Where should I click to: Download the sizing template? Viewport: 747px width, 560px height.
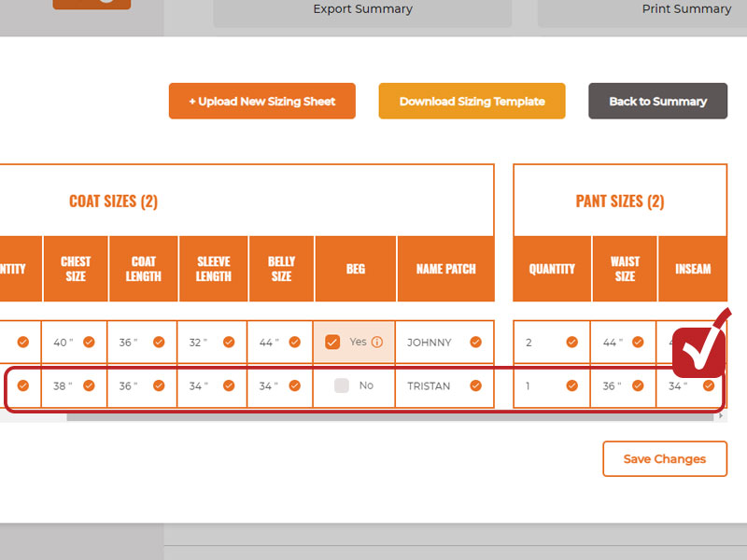coord(472,101)
